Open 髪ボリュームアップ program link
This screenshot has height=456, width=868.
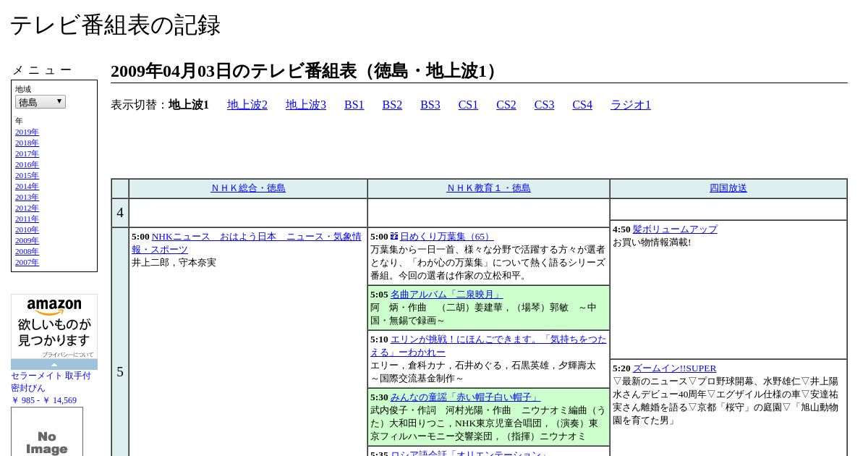675,229
